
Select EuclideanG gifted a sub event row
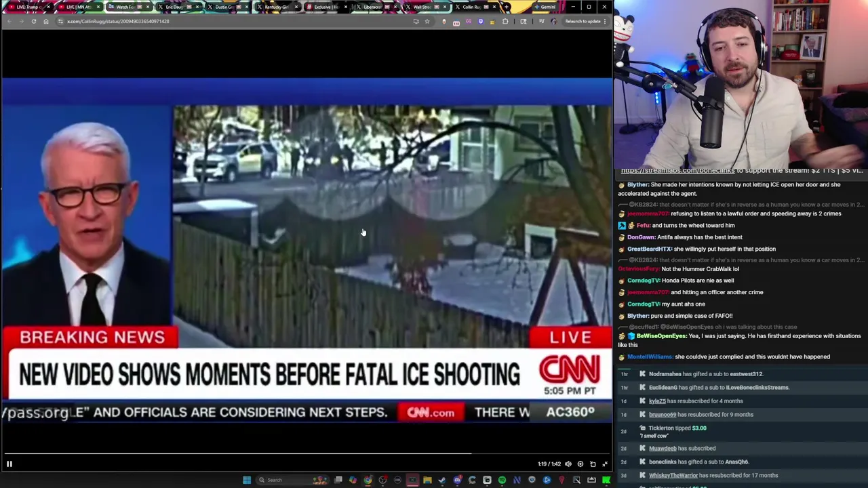(x=741, y=388)
